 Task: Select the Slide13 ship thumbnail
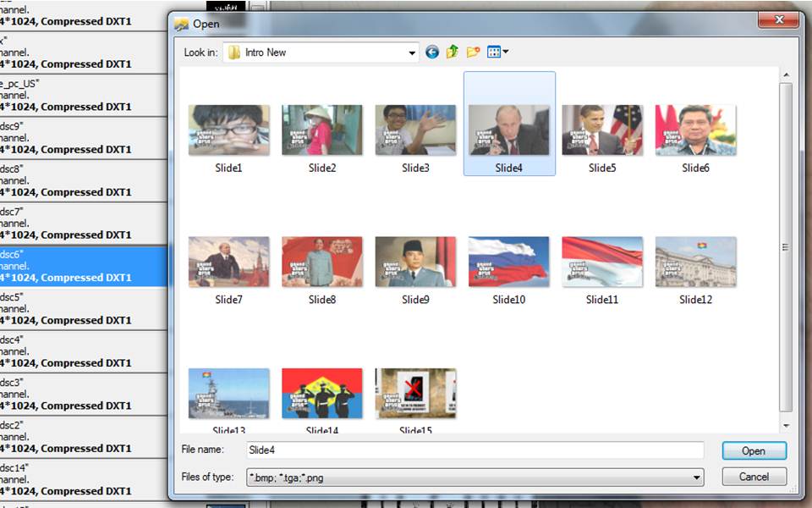(x=229, y=394)
